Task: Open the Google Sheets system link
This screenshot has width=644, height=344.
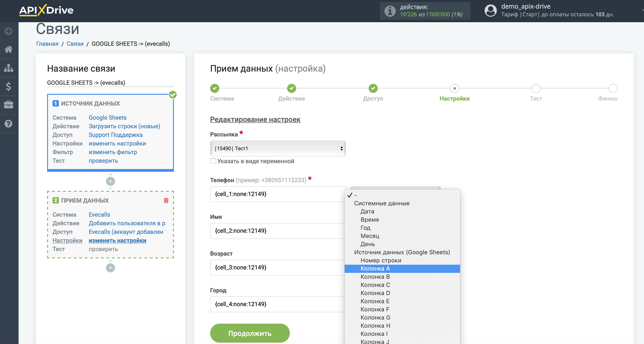Action: coord(108,118)
